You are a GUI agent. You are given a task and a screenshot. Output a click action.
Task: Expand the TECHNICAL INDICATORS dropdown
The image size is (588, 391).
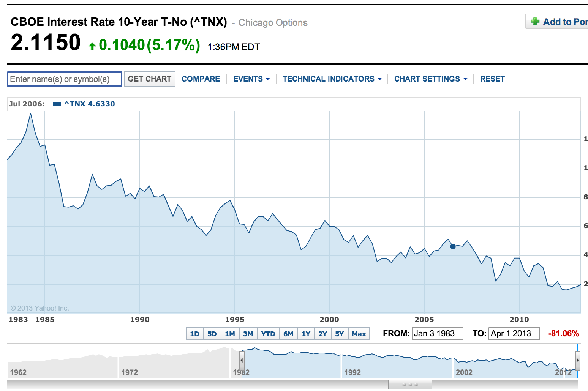pyautogui.click(x=332, y=79)
